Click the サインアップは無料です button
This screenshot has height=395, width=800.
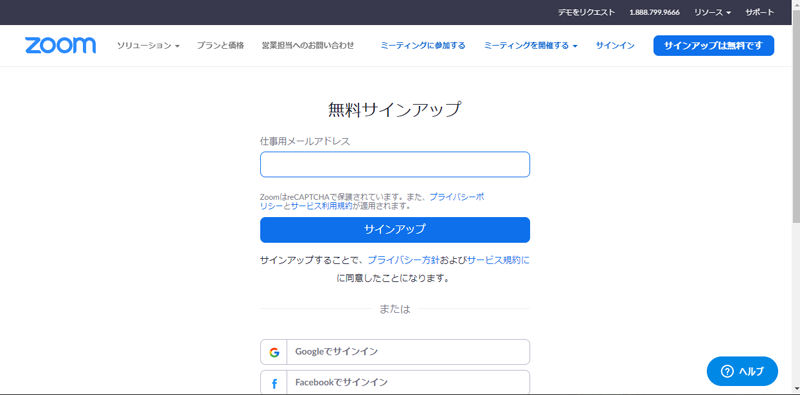coord(713,45)
